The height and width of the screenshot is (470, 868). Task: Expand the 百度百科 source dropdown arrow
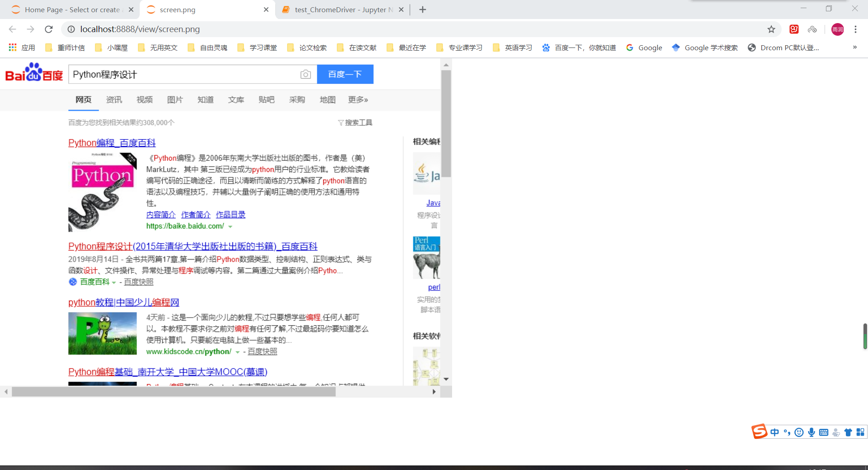tap(114, 282)
